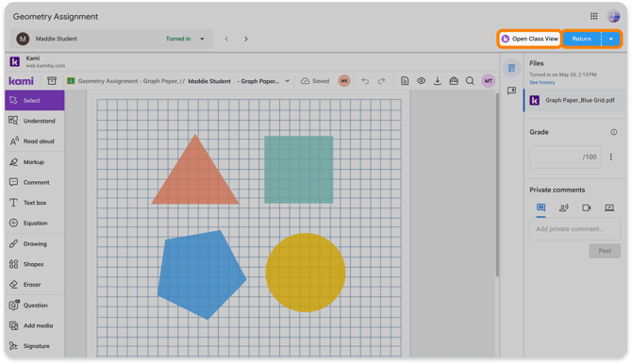This screenshot has height=364, width=632.
Task: Open the Equation tool
Action: click(x=34, y=223)
